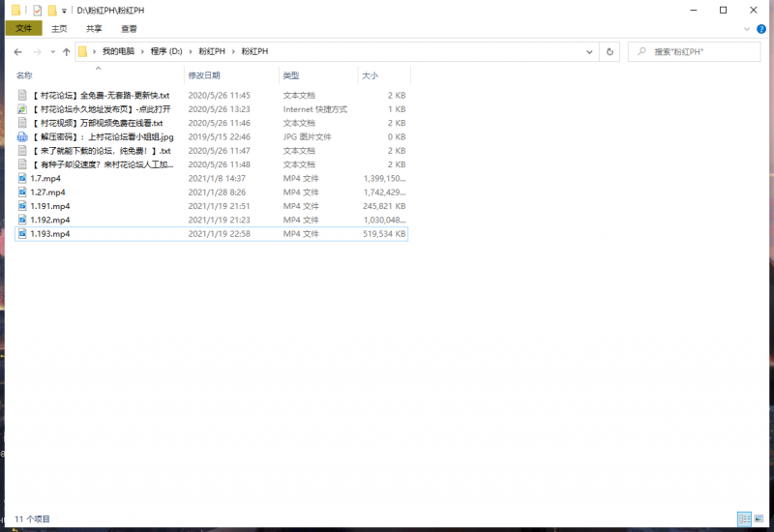
Task: Click the Properties quick access toolbar icon
Action: click(38, 10)
